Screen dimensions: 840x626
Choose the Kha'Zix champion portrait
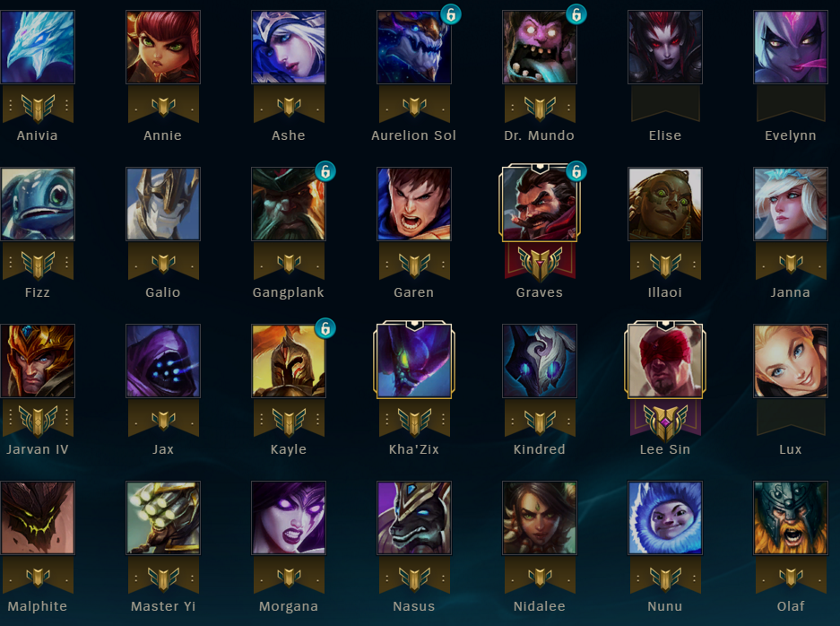click(x=414, y=361)
